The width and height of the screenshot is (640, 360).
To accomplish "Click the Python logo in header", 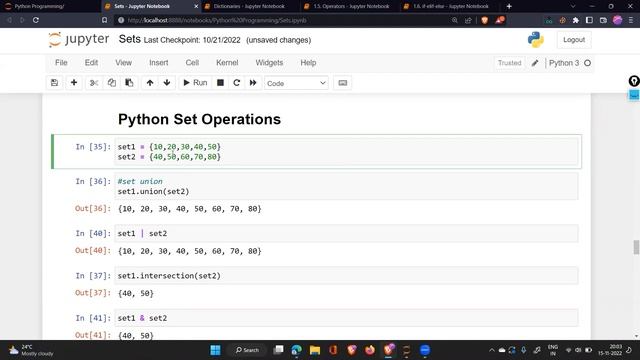I will (536, 40).
